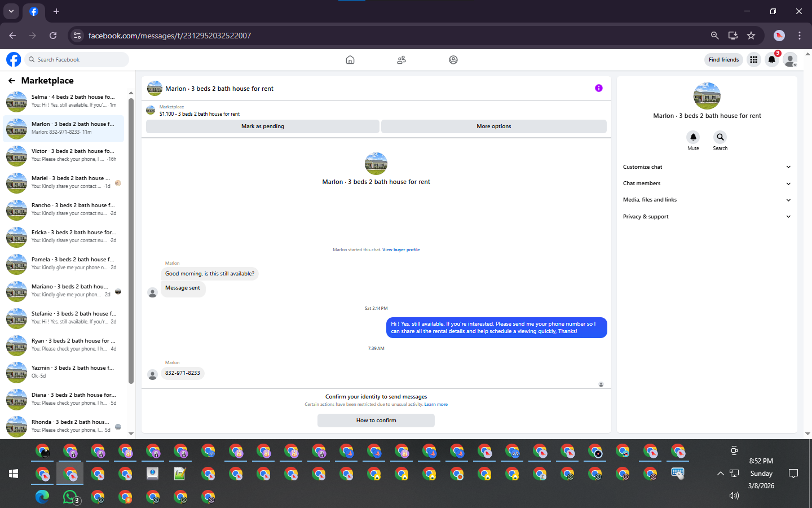Go back using the Marketplace arrow
Viewport: 812px width, 508px height.
(12, 81)
